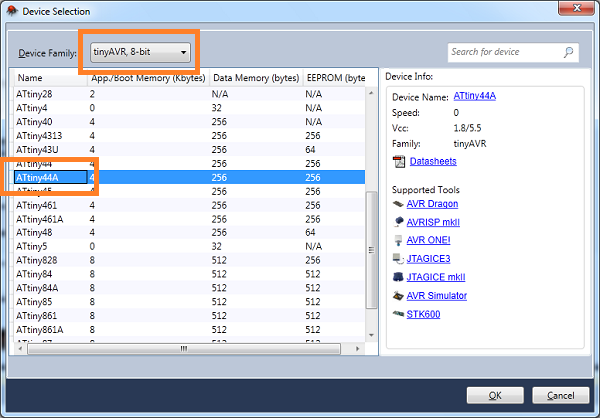Click the device list scroll down arrow
This screenshot has height=418, width=600.
coord(371,335)
